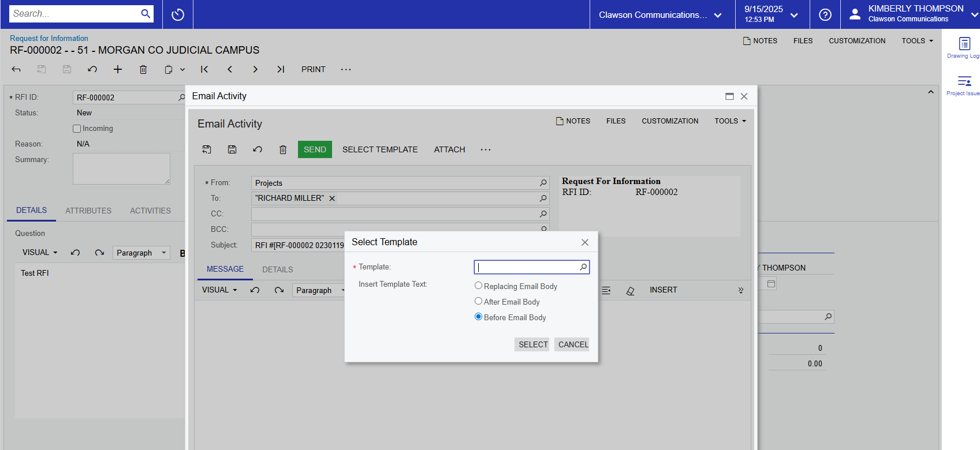Select Replacing Email Body radio option
980x450 pixels.
478,286
